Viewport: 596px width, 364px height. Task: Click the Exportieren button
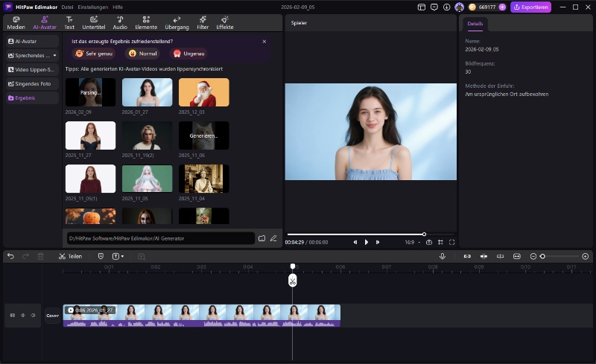pyautogui.click(x=531, y=7)
